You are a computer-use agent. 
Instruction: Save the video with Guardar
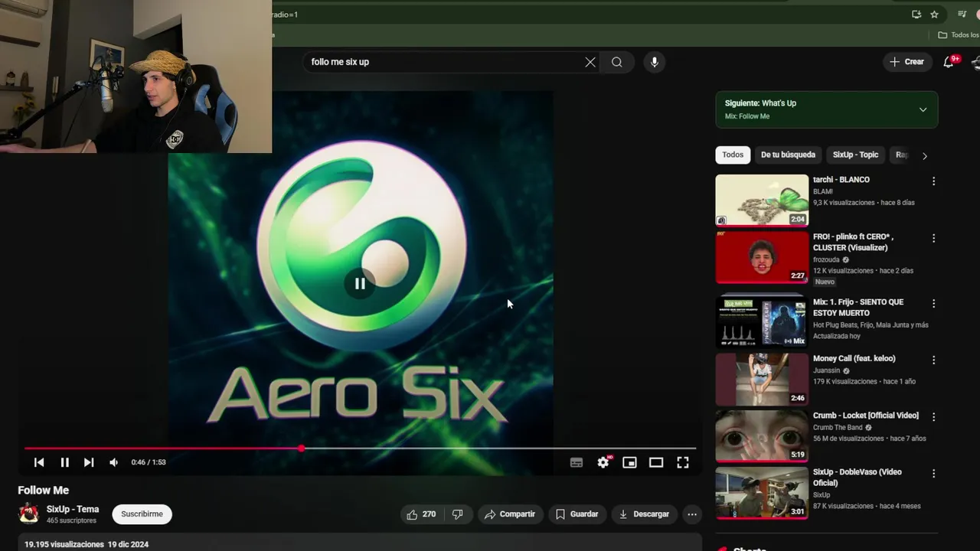click(x=577, y=514)
